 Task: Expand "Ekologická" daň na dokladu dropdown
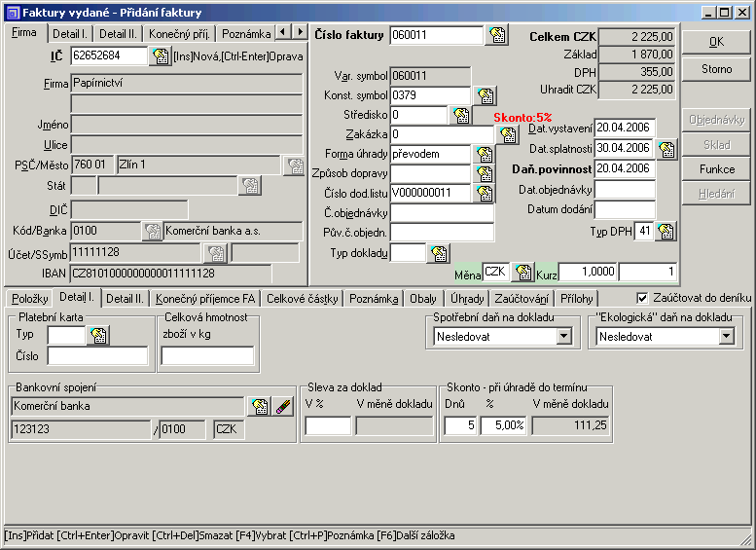(x=726, y=336)
